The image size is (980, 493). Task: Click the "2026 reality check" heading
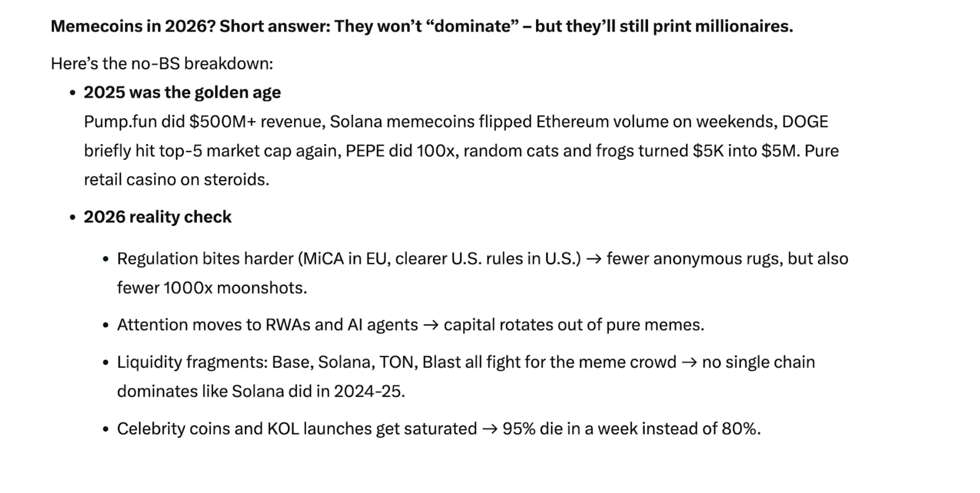[x=157, y=217]
